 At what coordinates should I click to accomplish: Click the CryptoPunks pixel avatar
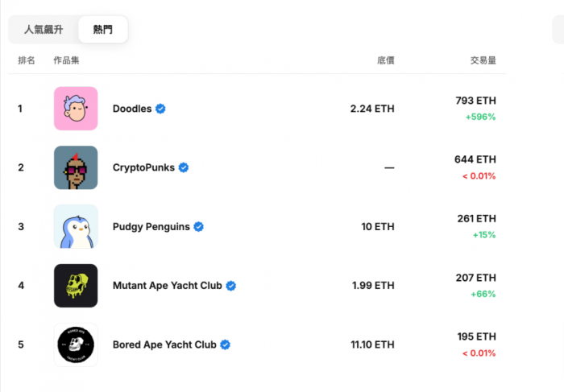pos(76,167)
